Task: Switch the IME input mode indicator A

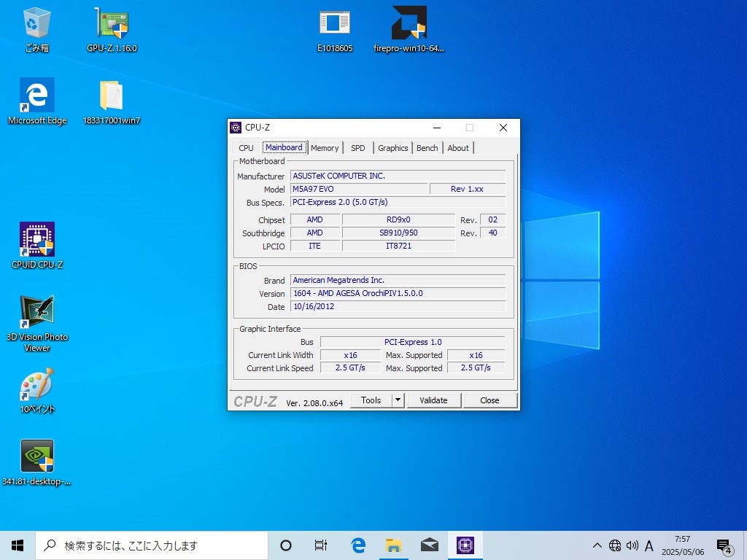Action: pyautogui.click(x=649, y=545)
